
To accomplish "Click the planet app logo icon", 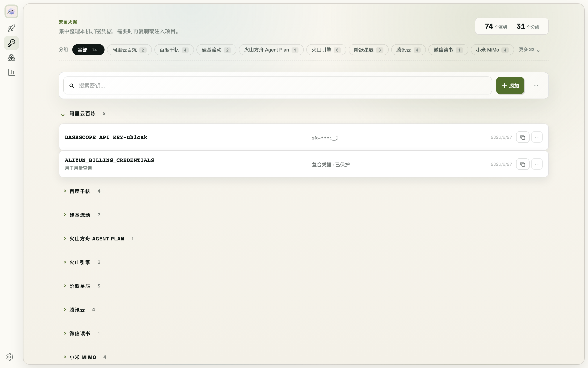I will point(11,11).
